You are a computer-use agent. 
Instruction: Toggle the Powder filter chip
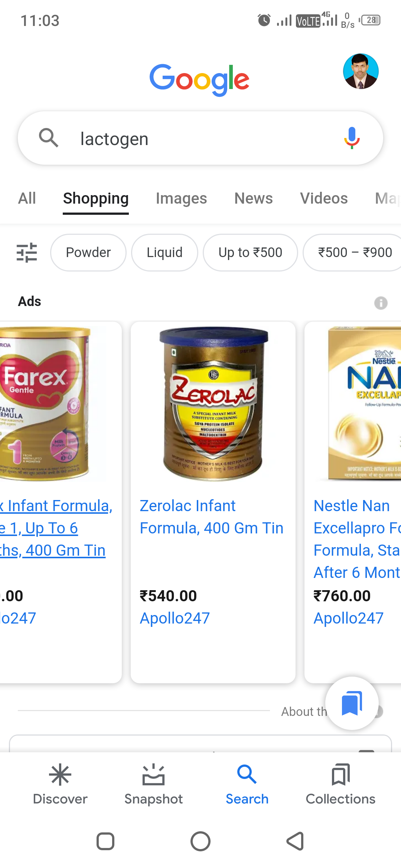coord(88,253)
